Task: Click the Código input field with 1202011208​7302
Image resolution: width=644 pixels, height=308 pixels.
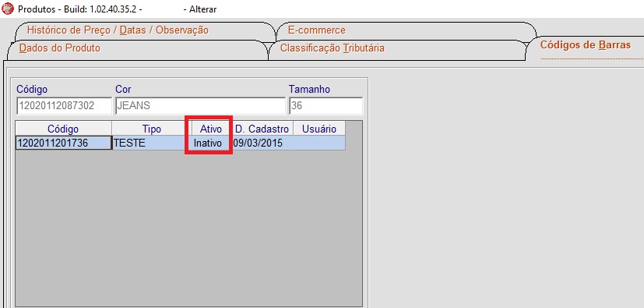Action: (x=64, y=106)
